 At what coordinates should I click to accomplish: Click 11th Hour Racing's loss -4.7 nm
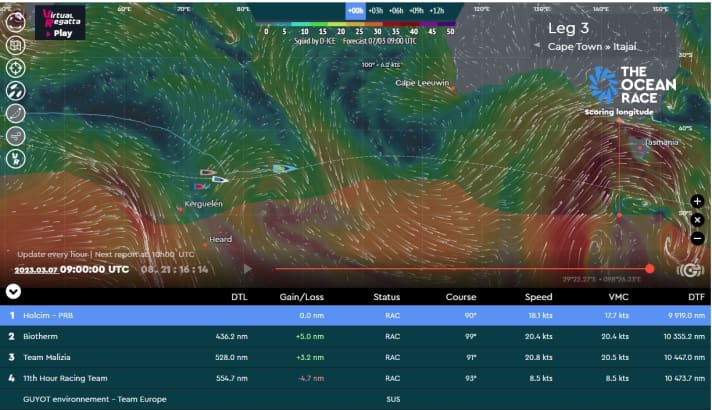coord(311,378)
